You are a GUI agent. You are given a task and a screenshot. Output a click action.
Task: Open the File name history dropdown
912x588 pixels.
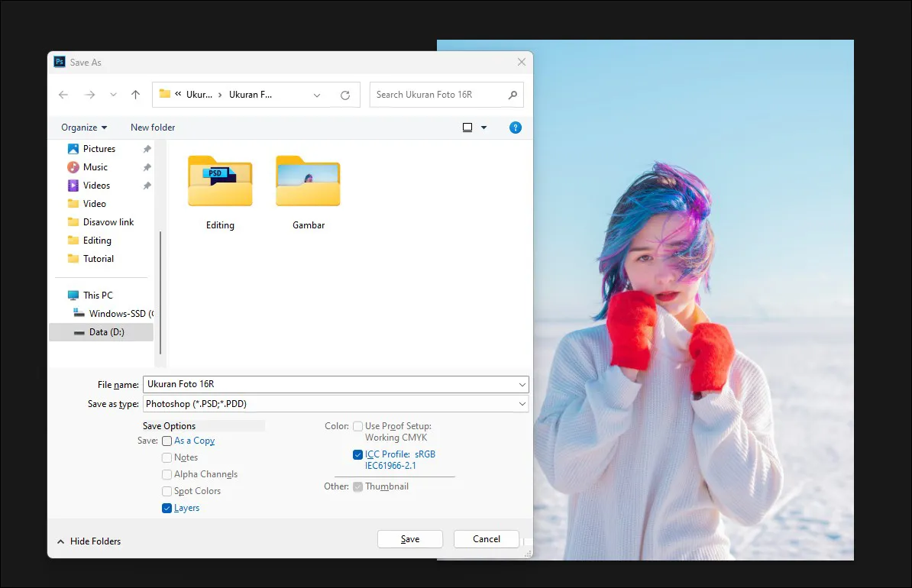tap(522, 384)
